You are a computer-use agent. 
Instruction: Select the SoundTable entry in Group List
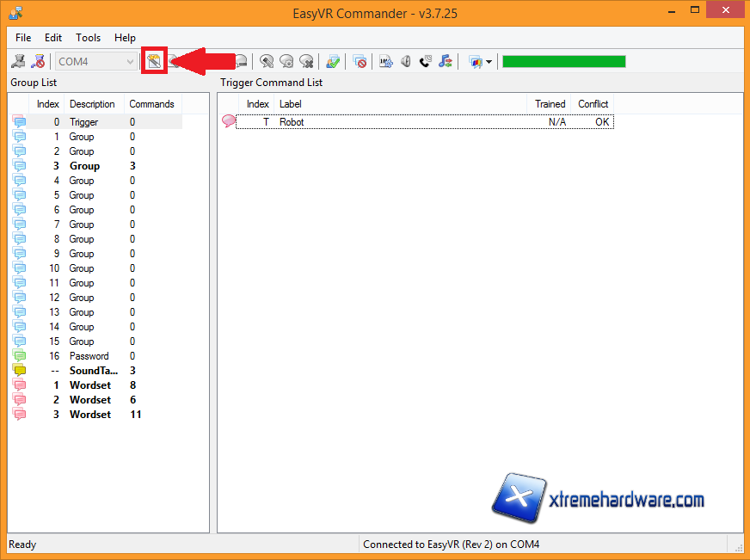(93, 371)
